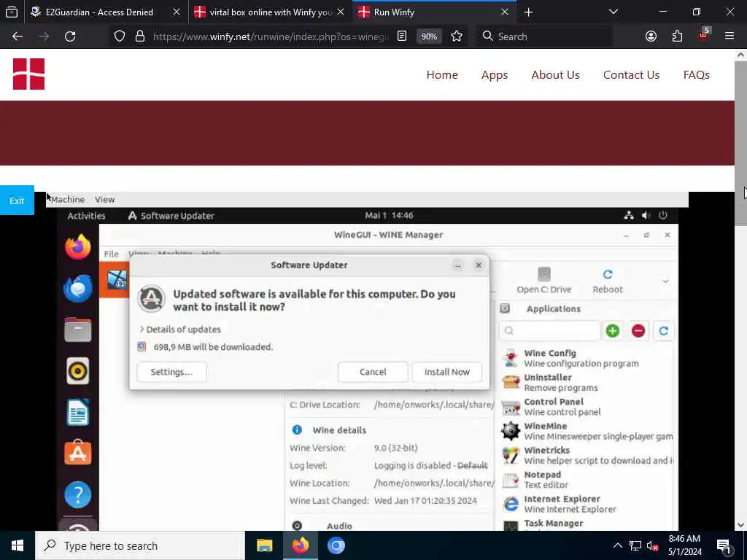Click the Chromium icon in Windows taskbar

click(336, 545)
